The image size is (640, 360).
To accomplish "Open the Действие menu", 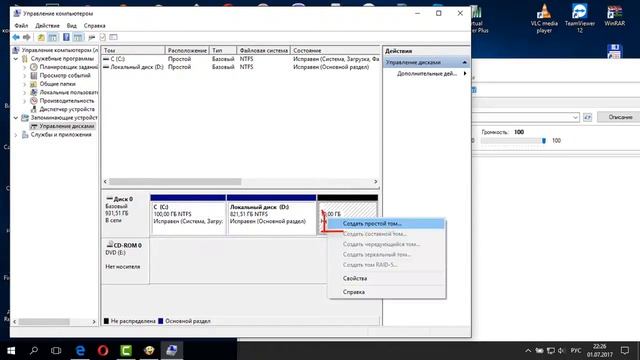I will pos(47,25).
